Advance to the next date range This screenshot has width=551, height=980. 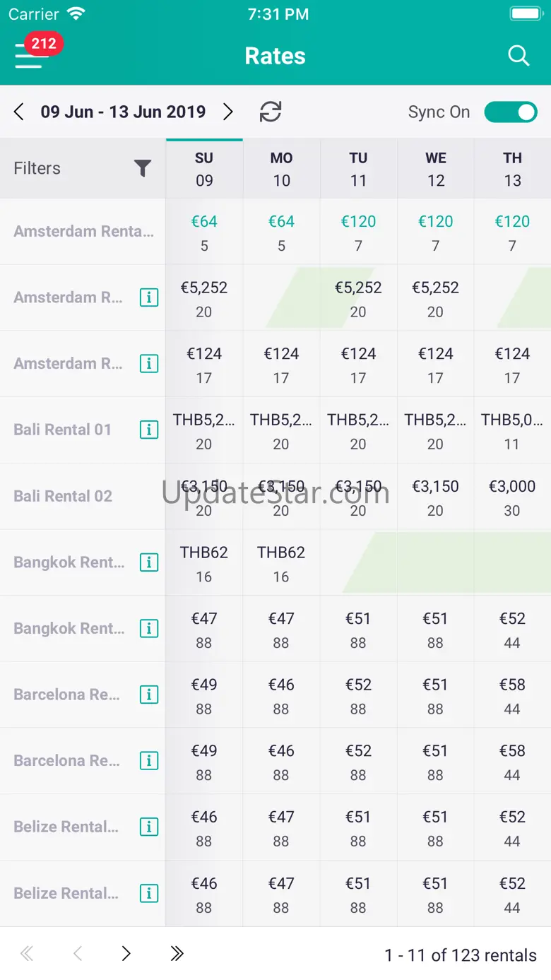point(227,112)
